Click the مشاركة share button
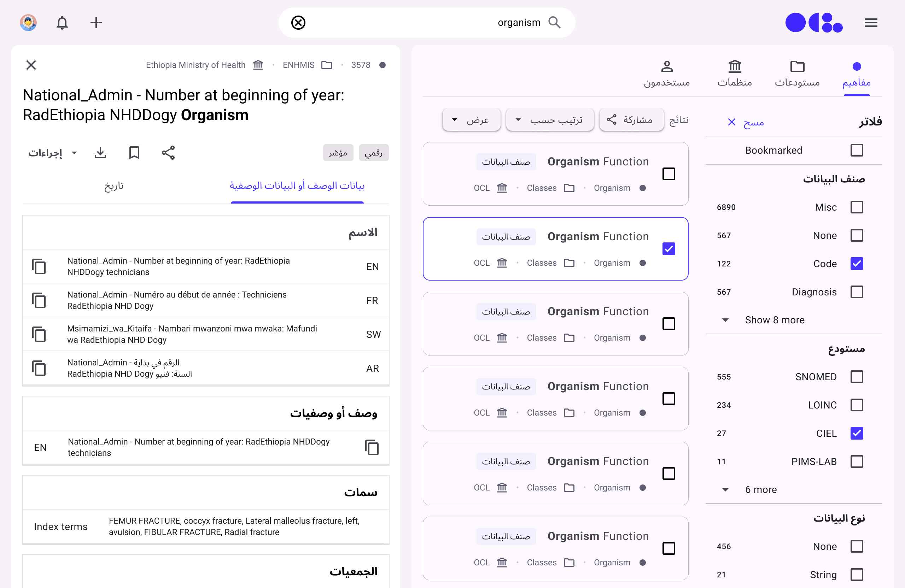905x588 pixels. [x=631, y=120]
